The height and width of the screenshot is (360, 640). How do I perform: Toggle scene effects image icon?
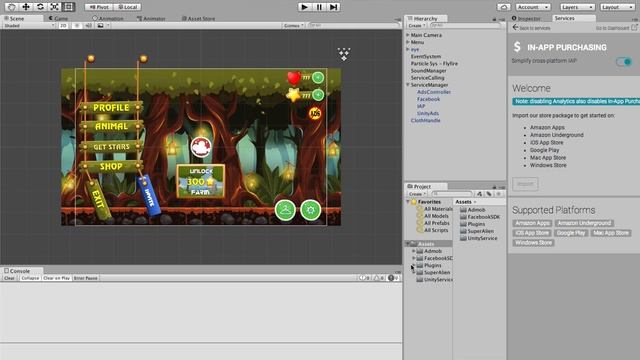coord(100,26)
